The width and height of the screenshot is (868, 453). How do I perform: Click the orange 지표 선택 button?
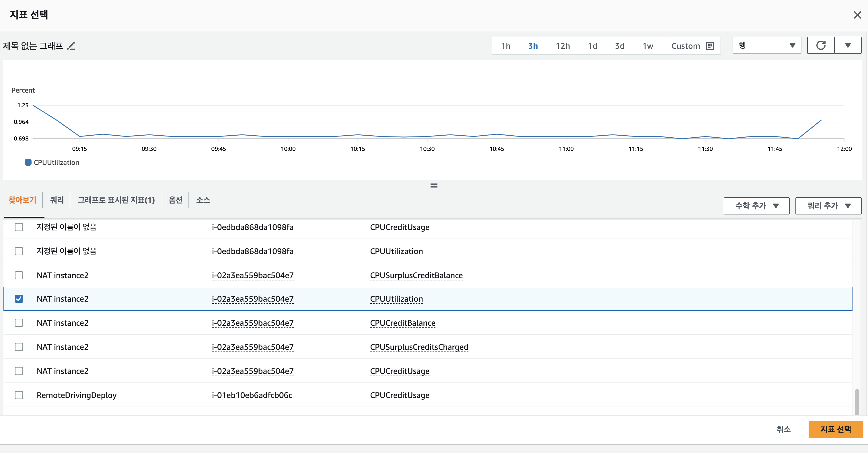[x=835, y=429]
